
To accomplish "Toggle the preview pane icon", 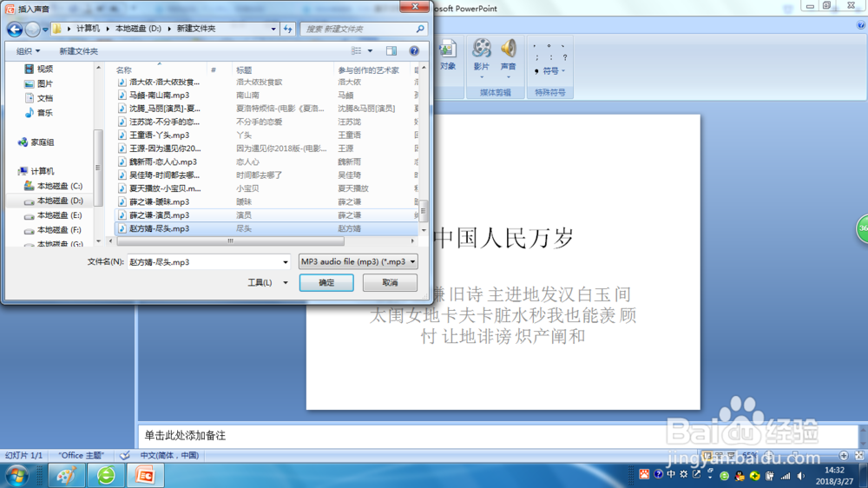I will point(391,51).
